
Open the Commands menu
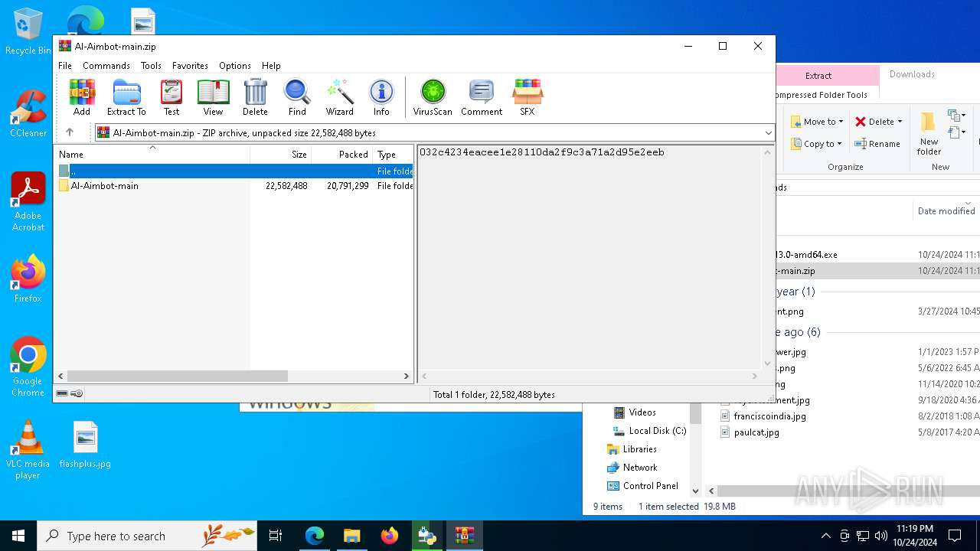pyautogui.click(x=106, y=66)
